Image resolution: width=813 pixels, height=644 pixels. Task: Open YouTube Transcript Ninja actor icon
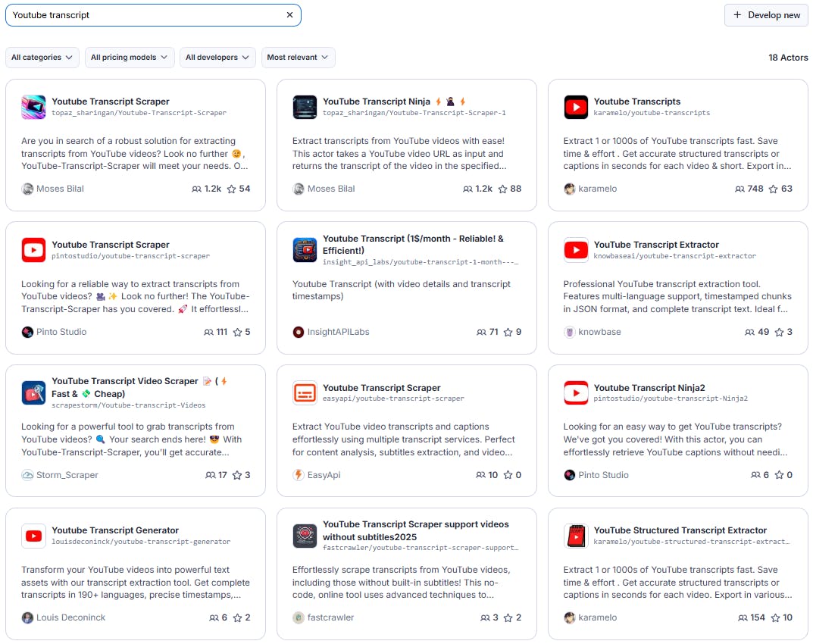[x=305, y=108]
